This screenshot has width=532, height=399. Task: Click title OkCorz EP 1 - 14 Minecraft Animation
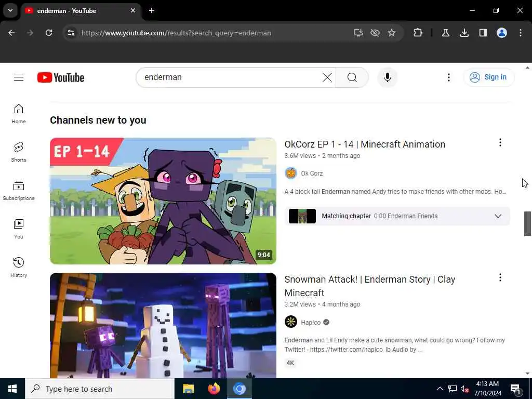(365, 144)
